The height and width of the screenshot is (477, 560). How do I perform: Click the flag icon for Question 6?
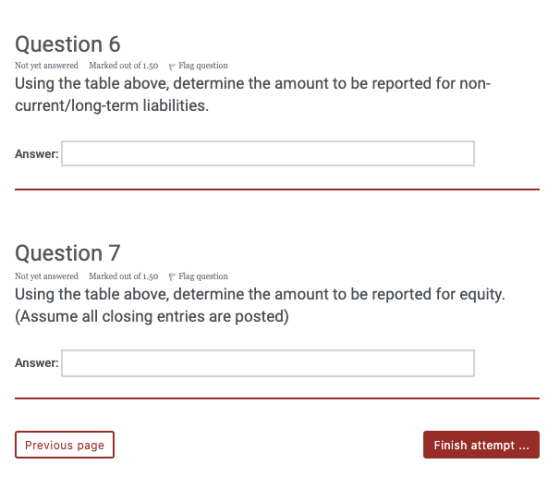click(172, 66)
